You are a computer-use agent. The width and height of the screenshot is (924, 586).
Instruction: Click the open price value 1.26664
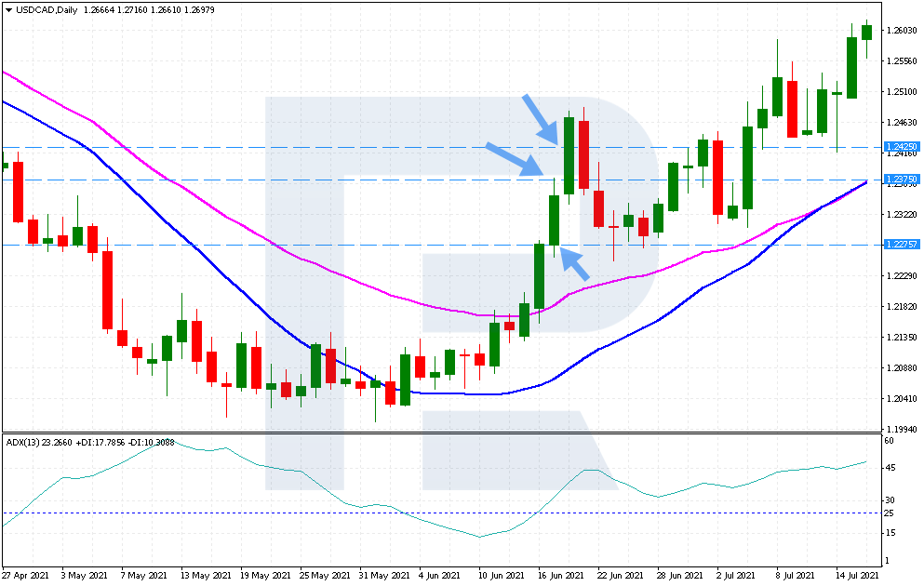tap(98, 10)
